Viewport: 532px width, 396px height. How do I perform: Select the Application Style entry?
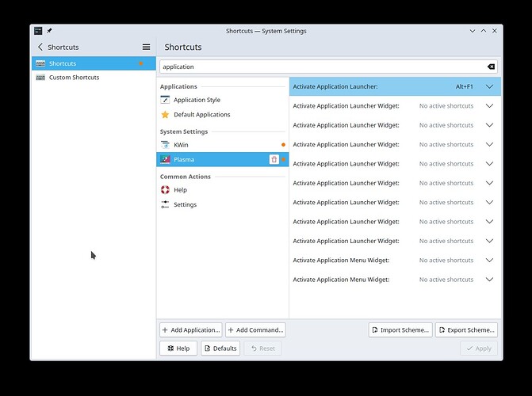coord(223,100)
